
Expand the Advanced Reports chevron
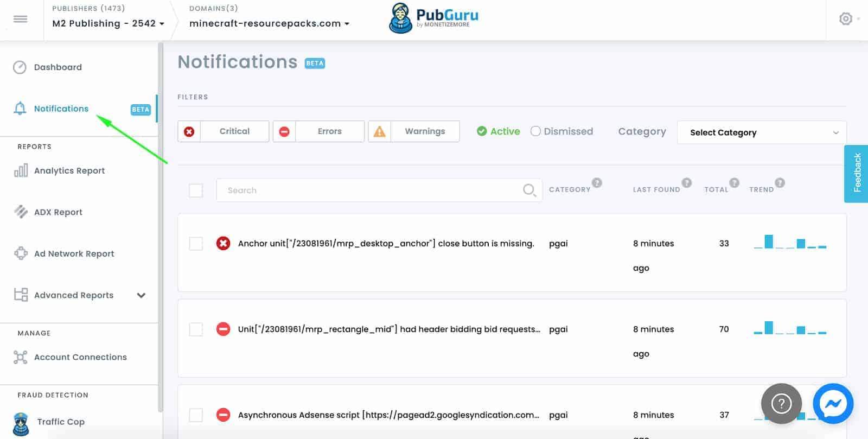141,295
